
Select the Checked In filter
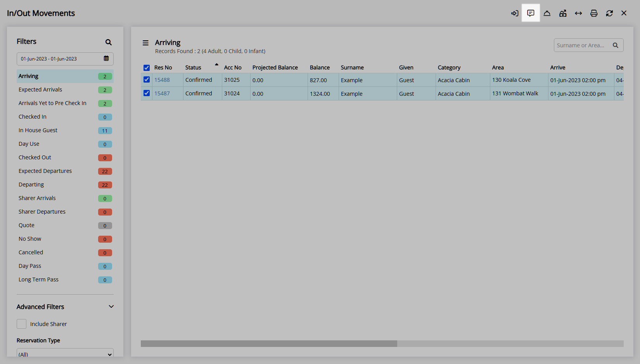pyautogui.click(x=65, y=117)
